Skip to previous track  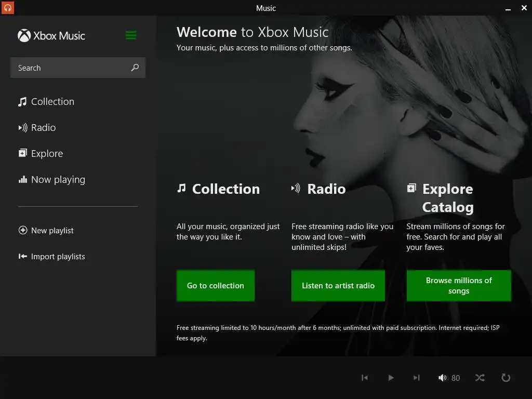tap(365, 378)
